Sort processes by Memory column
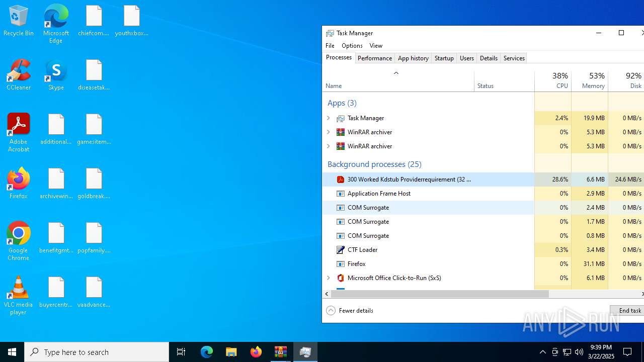This screenshot has width=644, height=362. click(x=590, y=81)
